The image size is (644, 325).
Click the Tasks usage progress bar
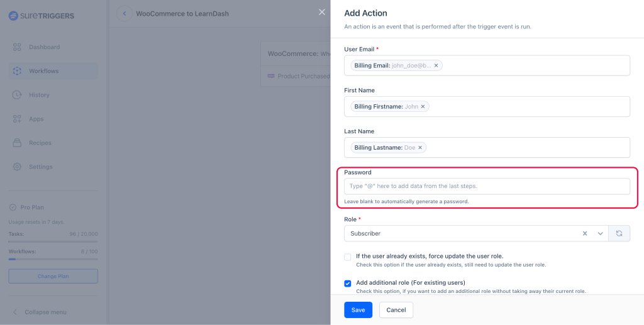53,241
